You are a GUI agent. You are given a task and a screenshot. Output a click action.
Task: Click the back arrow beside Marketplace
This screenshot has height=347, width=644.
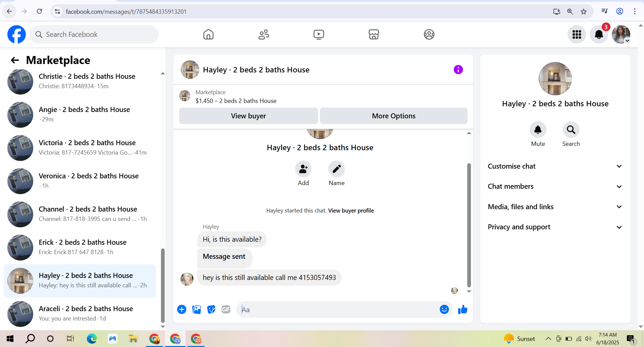pyautogui.click(x=15, y=60)
